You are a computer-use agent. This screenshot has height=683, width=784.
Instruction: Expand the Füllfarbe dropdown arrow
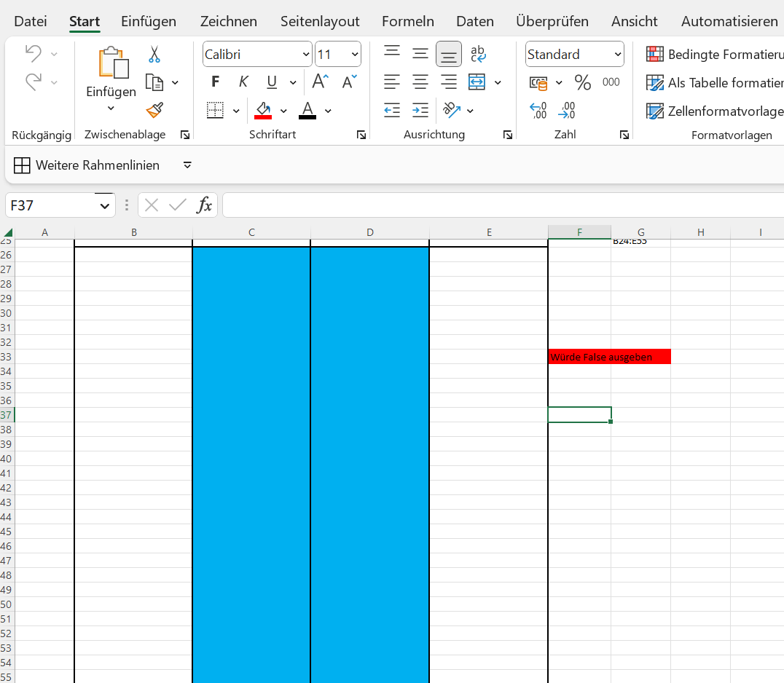pyautogui.click(x=283, y=111)
